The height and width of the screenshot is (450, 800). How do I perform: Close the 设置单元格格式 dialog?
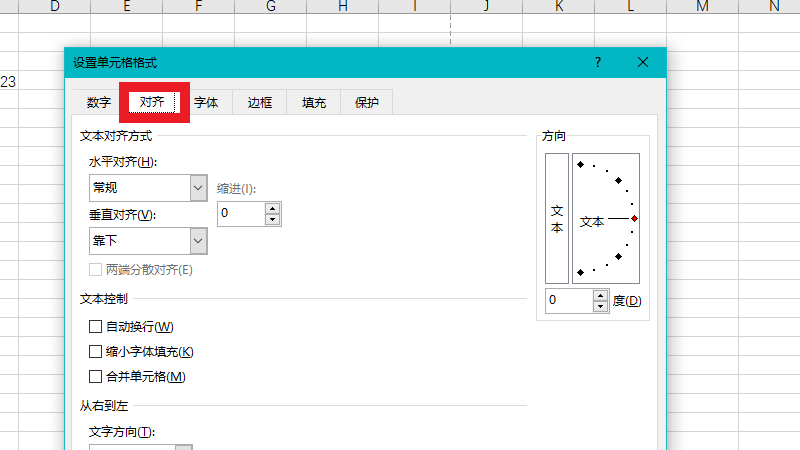point(642,62)
